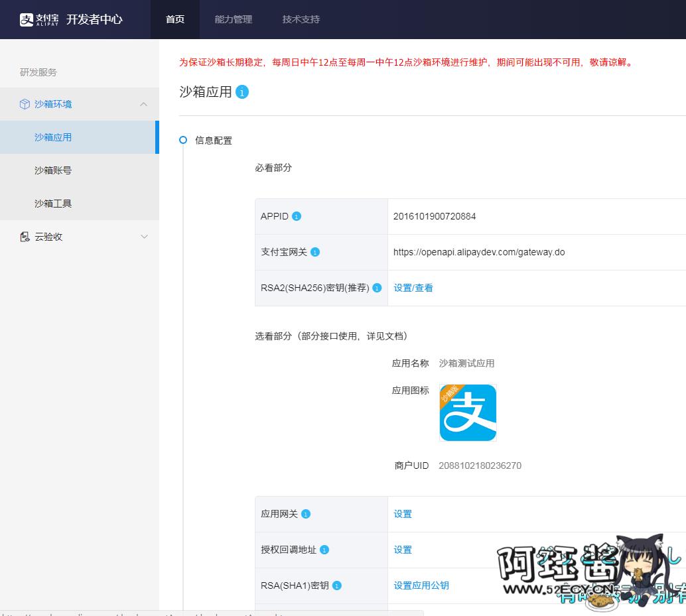The image size is (686, 616).
Task: Click 设置 link for 应用网关
Action: (403, 514)
